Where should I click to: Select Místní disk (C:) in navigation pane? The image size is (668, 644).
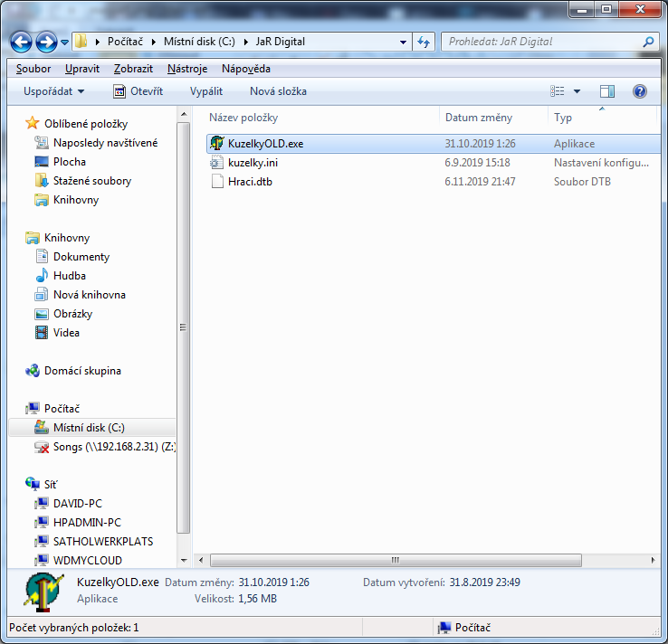point(88,428)
